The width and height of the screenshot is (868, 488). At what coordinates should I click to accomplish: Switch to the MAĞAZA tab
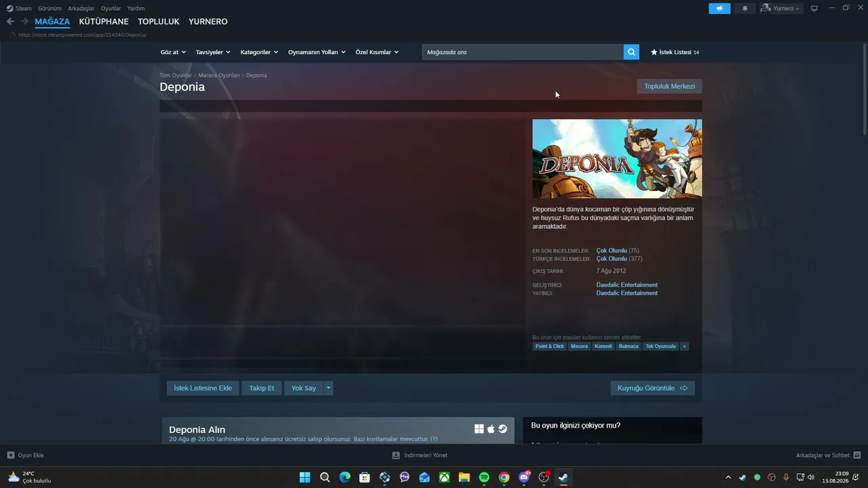pos(52,22)
